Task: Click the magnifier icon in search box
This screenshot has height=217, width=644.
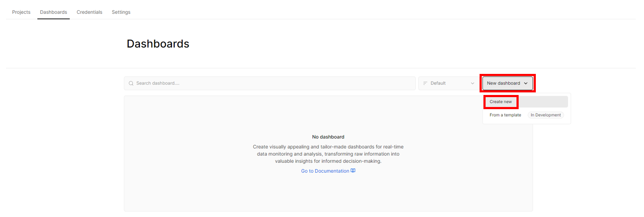Action: (131, 83)
